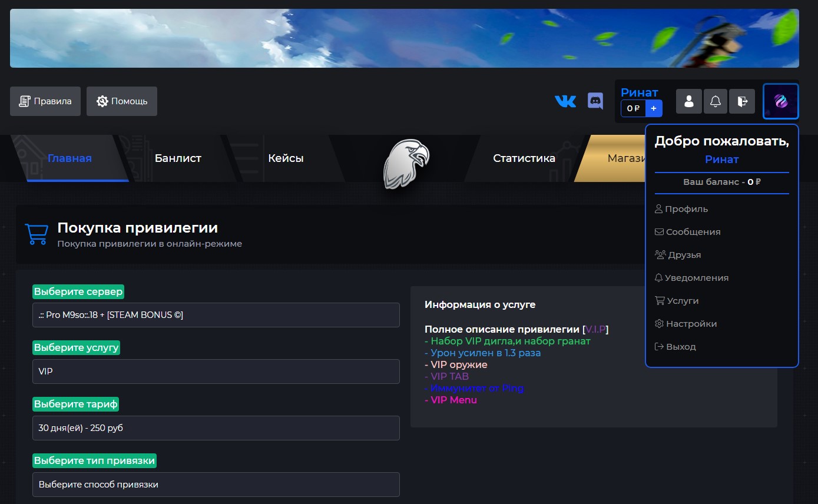
Task: Choose Выход in the dropdown menu
Action: 680,347
